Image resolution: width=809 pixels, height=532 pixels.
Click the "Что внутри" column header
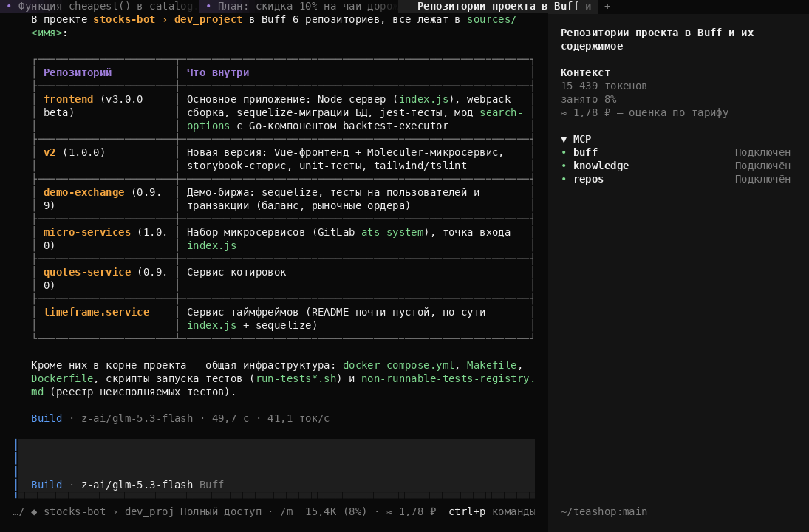tap(218, 72)
